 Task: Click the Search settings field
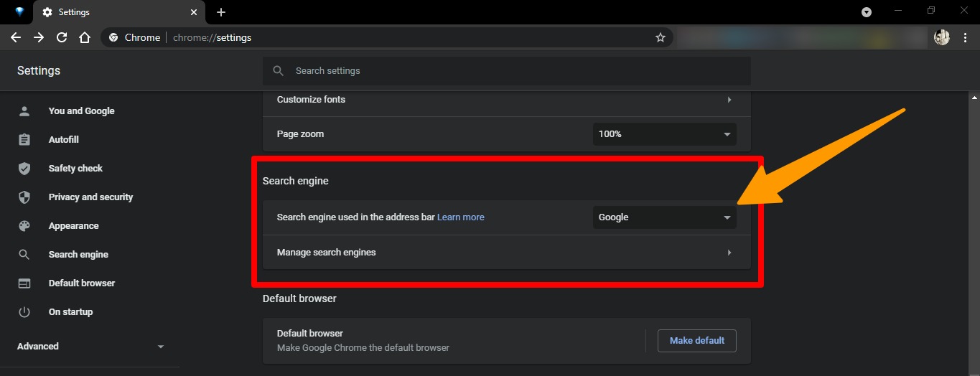(507, 71)
